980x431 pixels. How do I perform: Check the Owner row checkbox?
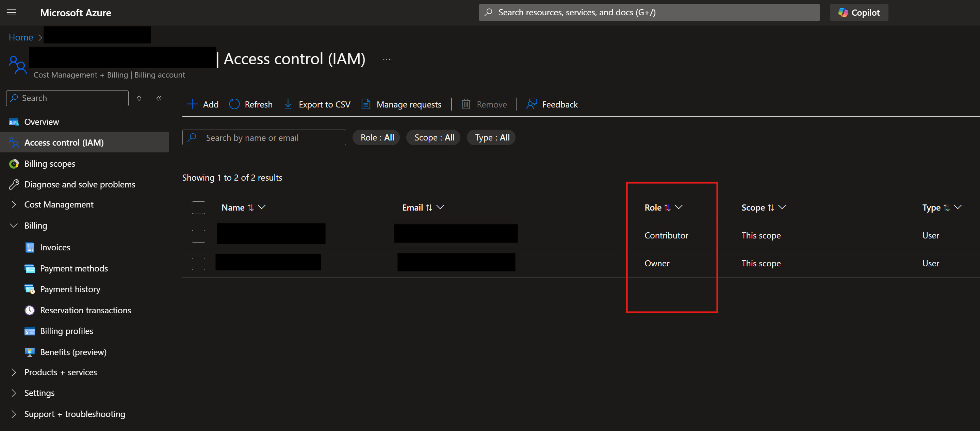(199, 264)
